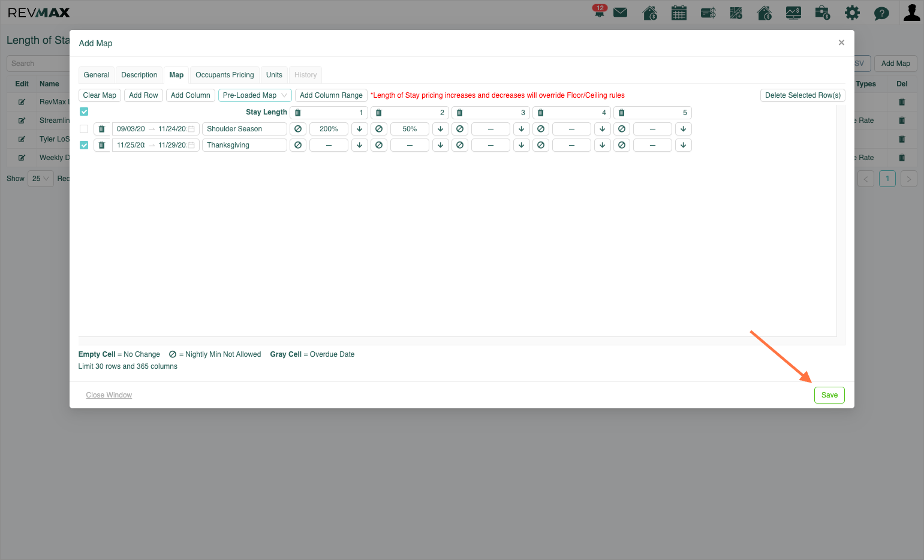Edit the Thanksgiving name field
Screen dimensions: 924x560
(245, 145)
